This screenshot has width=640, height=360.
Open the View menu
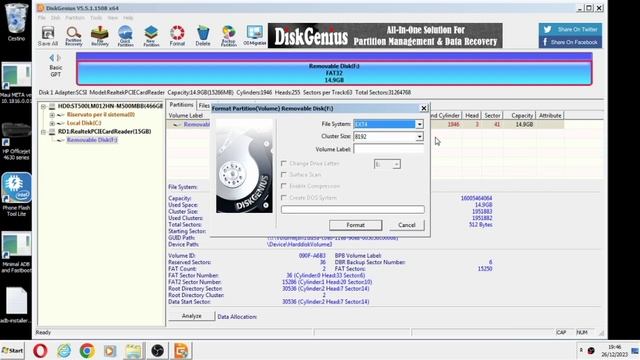[x=113, y=18]
